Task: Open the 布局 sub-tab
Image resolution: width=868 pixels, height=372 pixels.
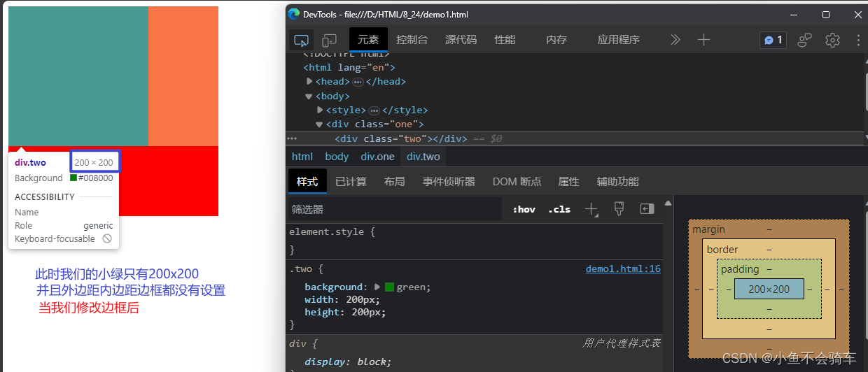Action: pos(394,182)
